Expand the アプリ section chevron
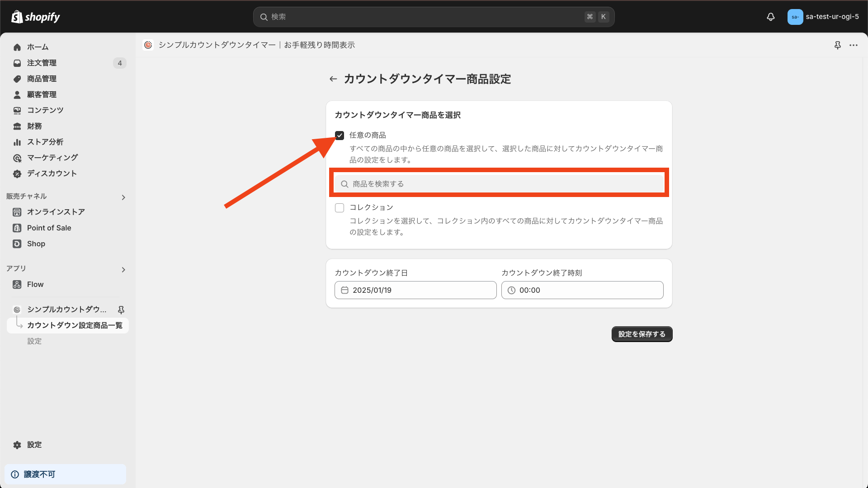Image resolution: width=868 pixels, height=488 pixels. point(123,270)
